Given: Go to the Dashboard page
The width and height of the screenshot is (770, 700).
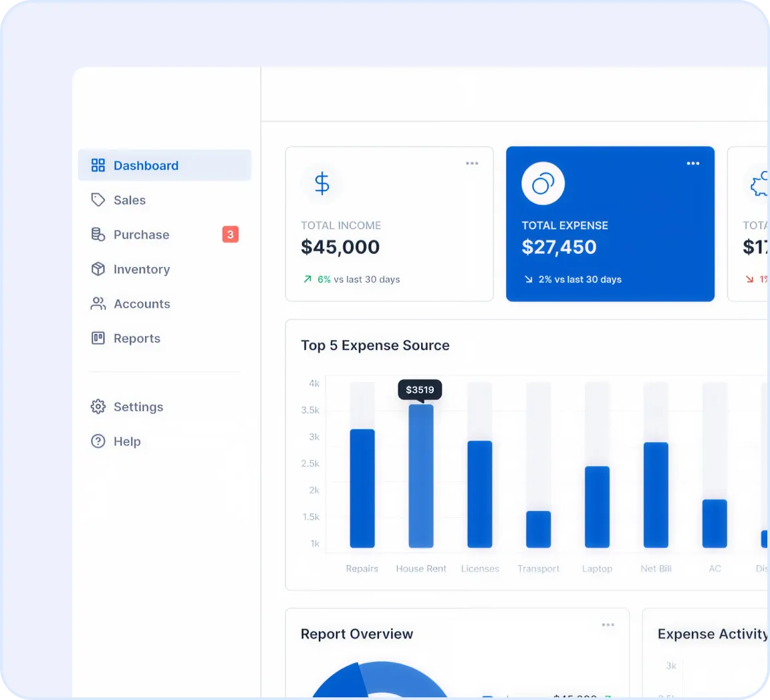Looking at the screenshot, I should point(164,166).
